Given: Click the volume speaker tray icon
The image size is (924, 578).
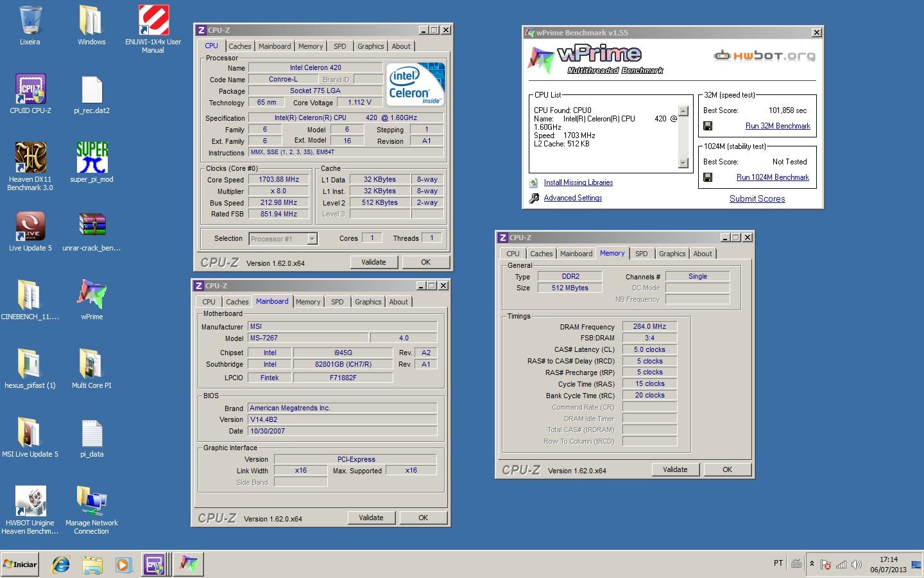Looking at the screenshot, I should tap(857, 565).
